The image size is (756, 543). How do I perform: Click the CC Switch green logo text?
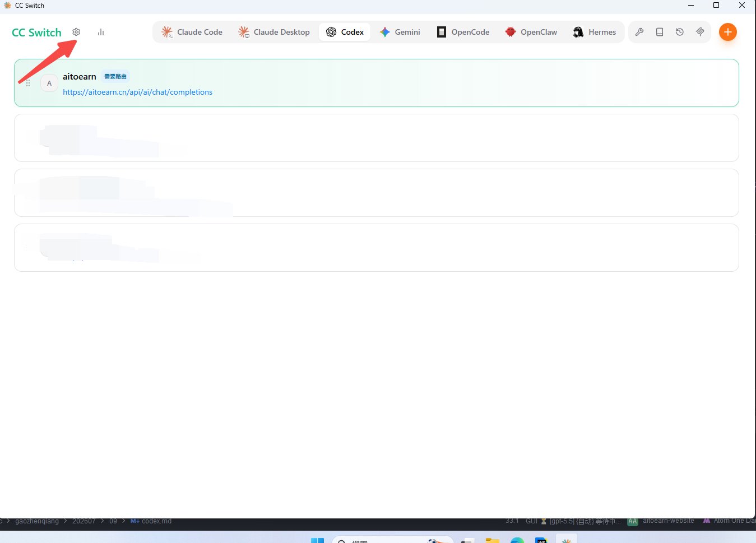36,33
